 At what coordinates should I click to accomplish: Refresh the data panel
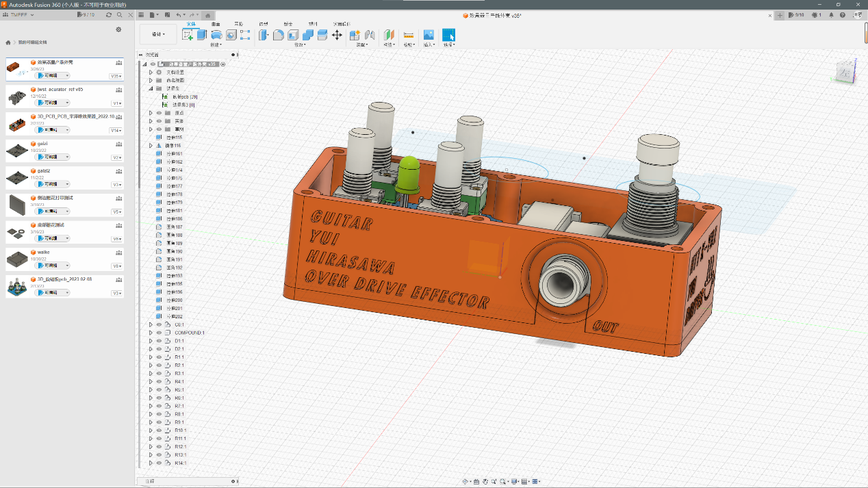[x=109, y=14]
